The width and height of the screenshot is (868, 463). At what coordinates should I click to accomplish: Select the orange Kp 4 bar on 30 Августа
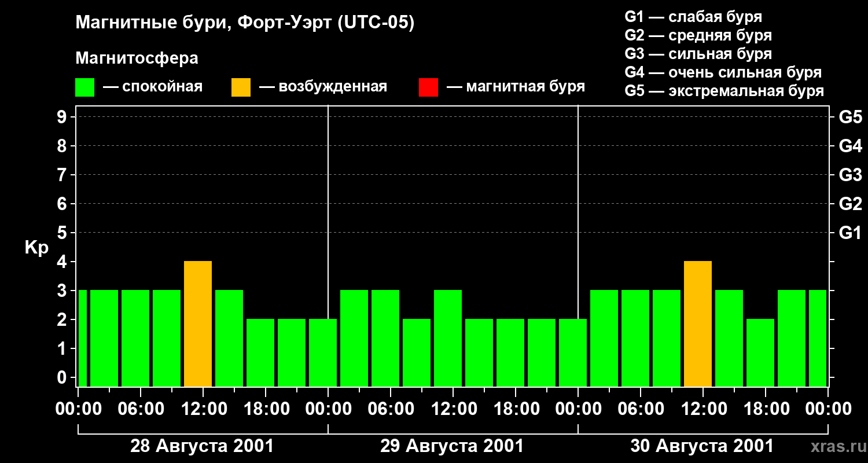point(698,324)
